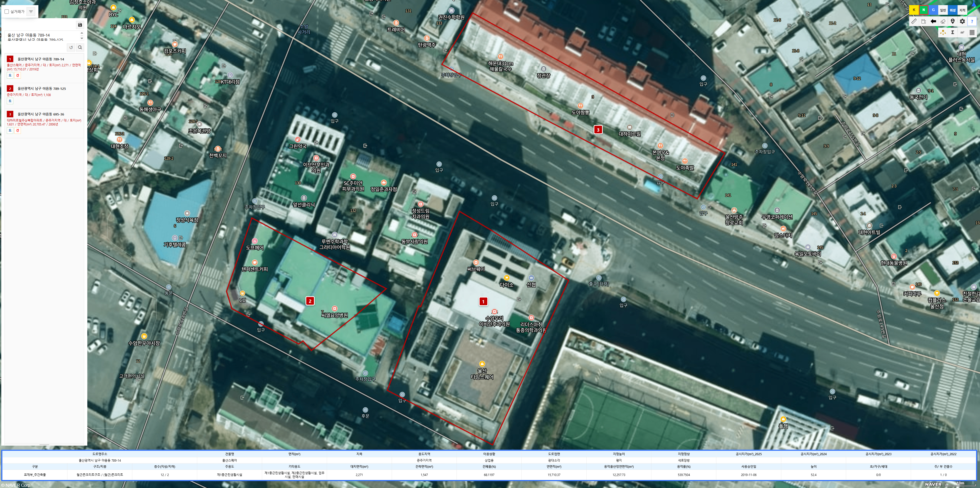Toggle the m² area unit button
This screenshot has width=980, height=488.
point(962,32)
